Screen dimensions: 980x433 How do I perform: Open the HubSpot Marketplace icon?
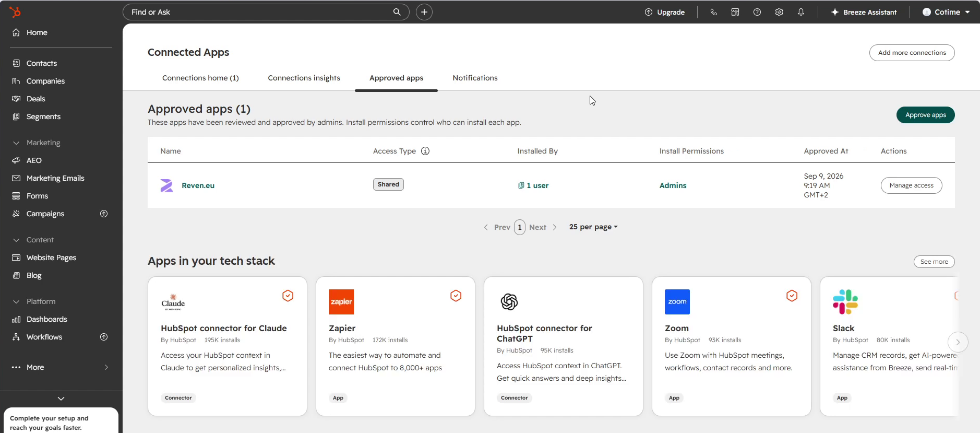pos(735,12)
